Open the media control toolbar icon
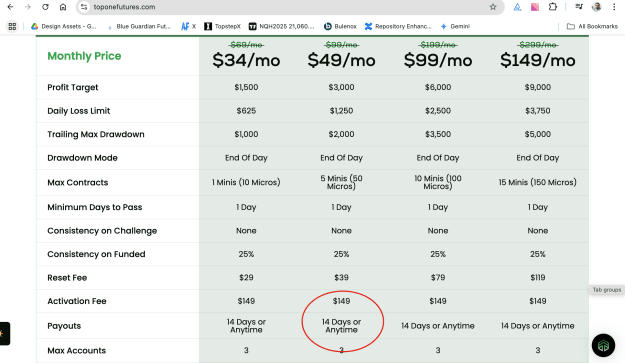Viewport: 625px width, 363px height. pos(579,7)
